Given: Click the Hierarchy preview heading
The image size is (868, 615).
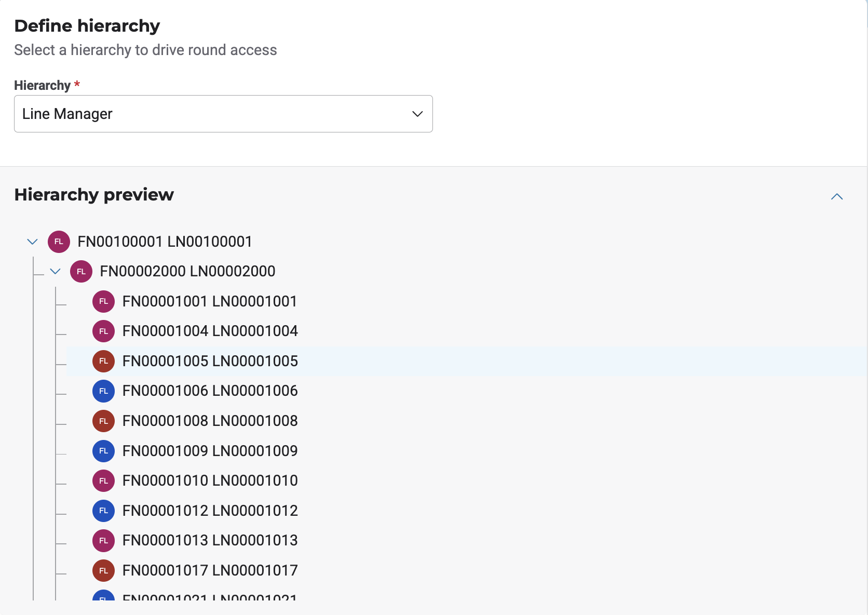Looking at the screenshot, I should click(94, 194).
